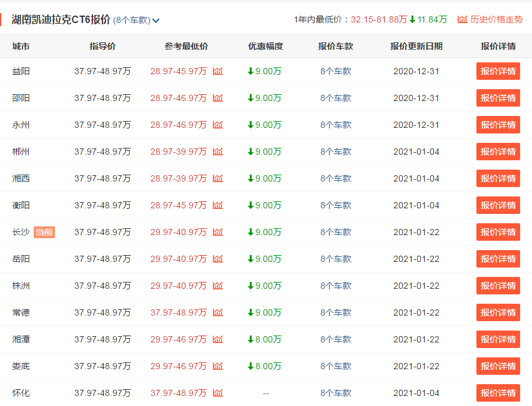Select city name 湘潭
The height and width of the screenshot is (406, 532).
tap(21, 339)
